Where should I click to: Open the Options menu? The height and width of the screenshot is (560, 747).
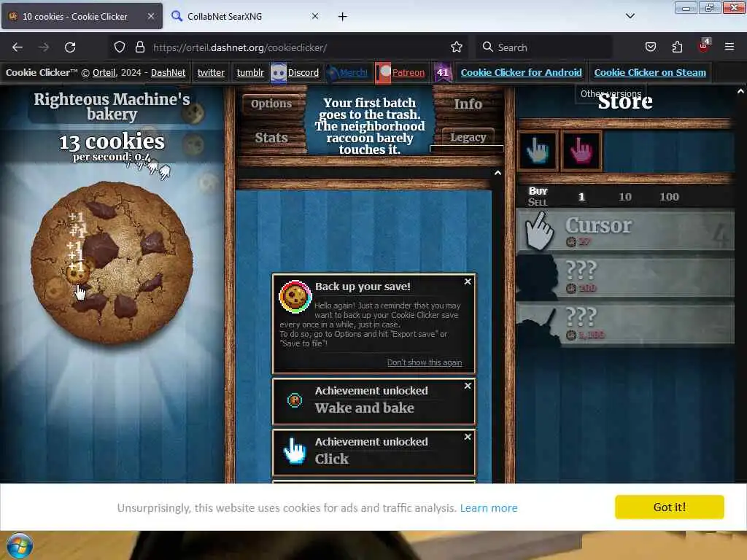click(x=271, y=104)
